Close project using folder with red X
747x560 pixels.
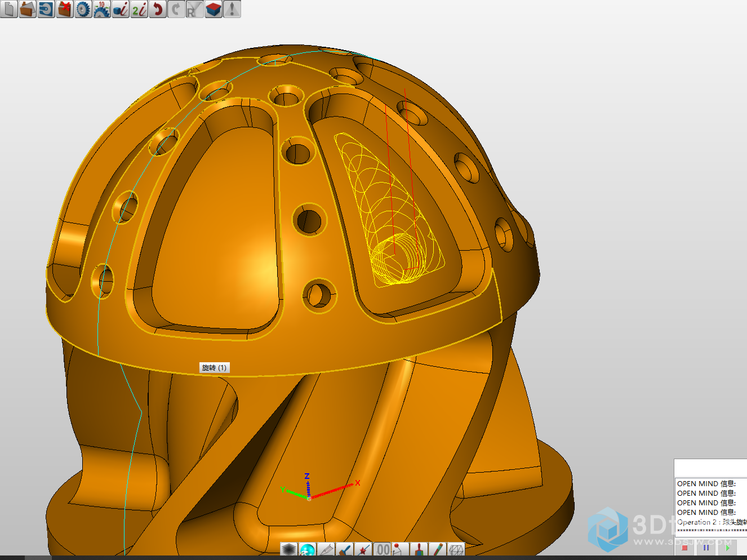(x=65, y=9)
